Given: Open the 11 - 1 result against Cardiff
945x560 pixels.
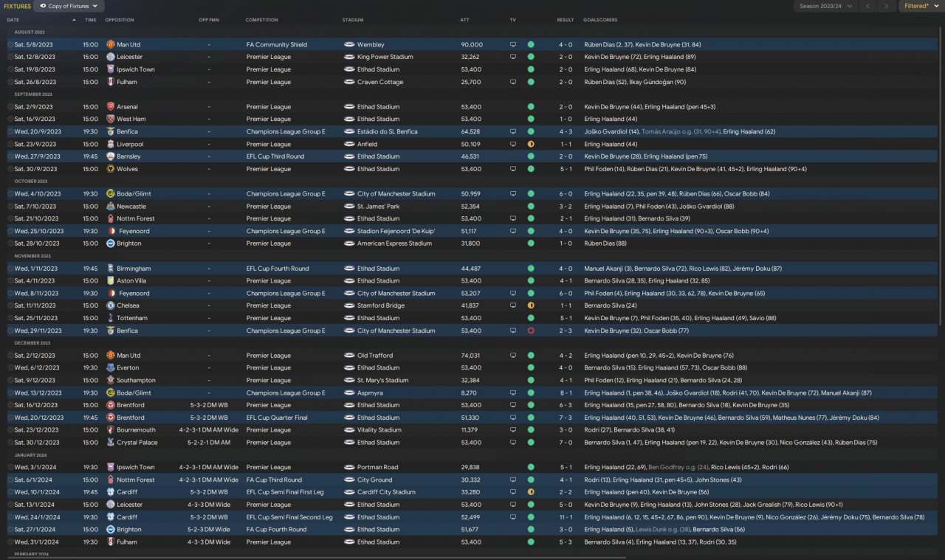Looking at the screenshot, I should (x=566, y=517).
